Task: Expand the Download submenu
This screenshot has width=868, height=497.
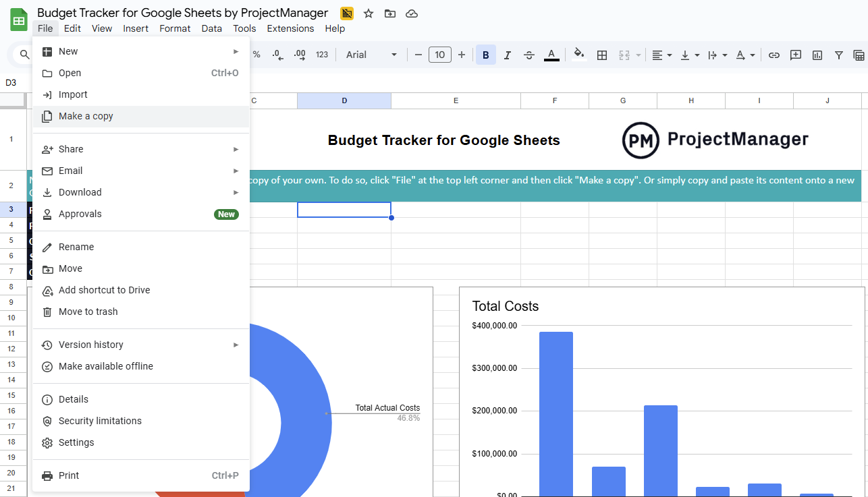Action: (x=141, y=192)
